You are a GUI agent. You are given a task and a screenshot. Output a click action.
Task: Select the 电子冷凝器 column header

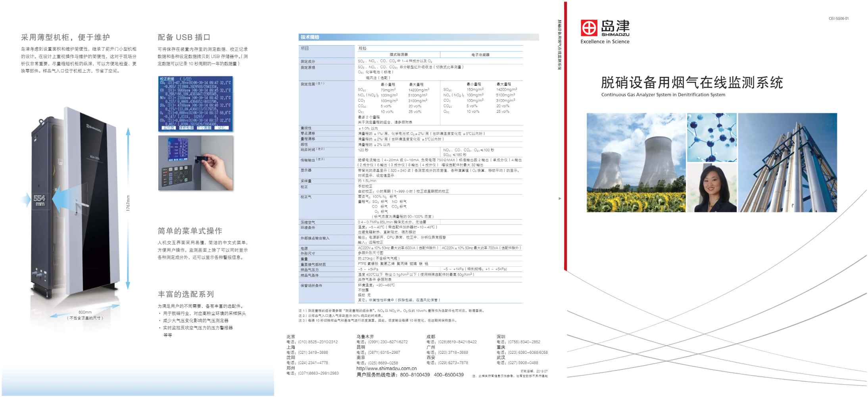click(480, 55)
